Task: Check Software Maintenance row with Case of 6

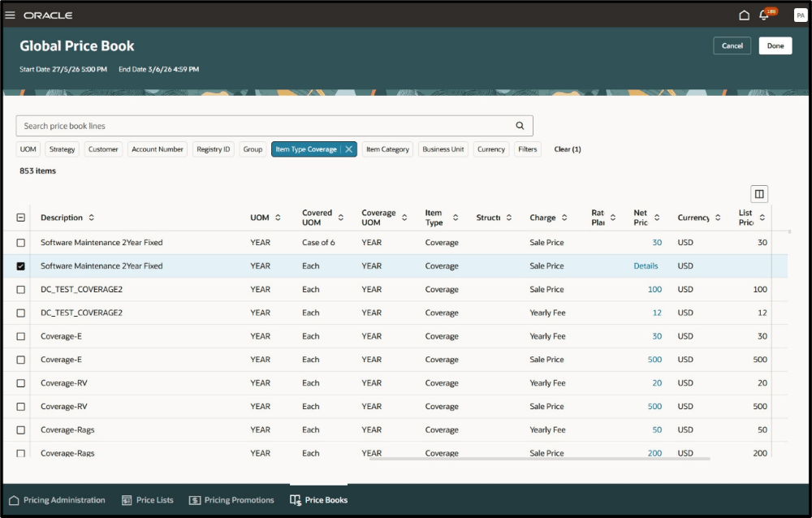Action: pos(21,243)
